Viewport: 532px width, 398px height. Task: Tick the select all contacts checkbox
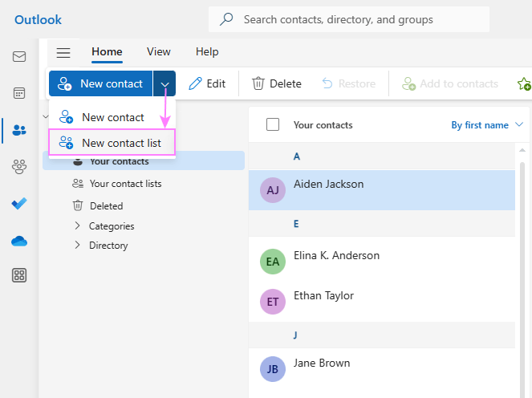tap(273, 124)
